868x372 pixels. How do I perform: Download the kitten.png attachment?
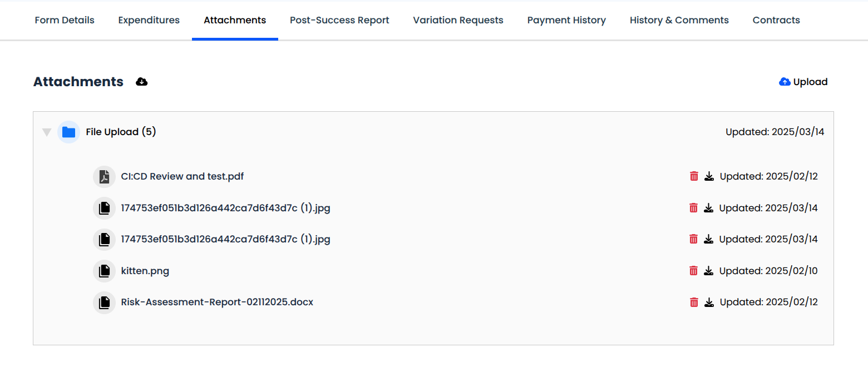[708, 271]
